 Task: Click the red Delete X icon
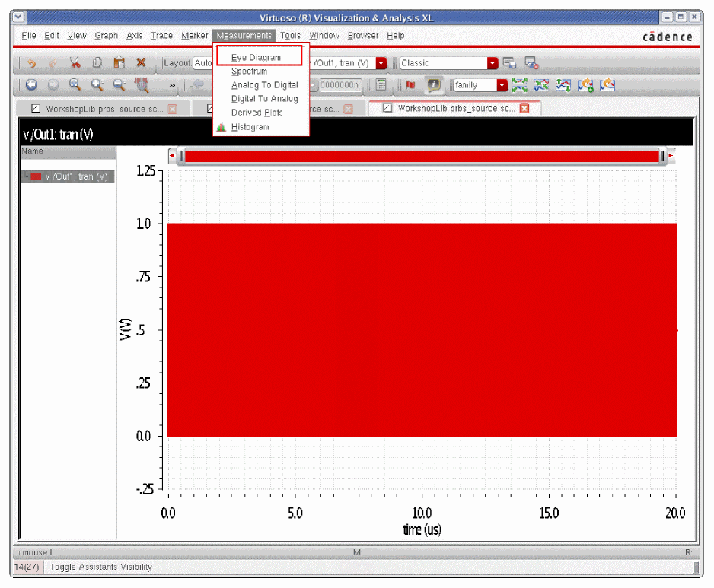pyautogui.click(x=141, y=63)
